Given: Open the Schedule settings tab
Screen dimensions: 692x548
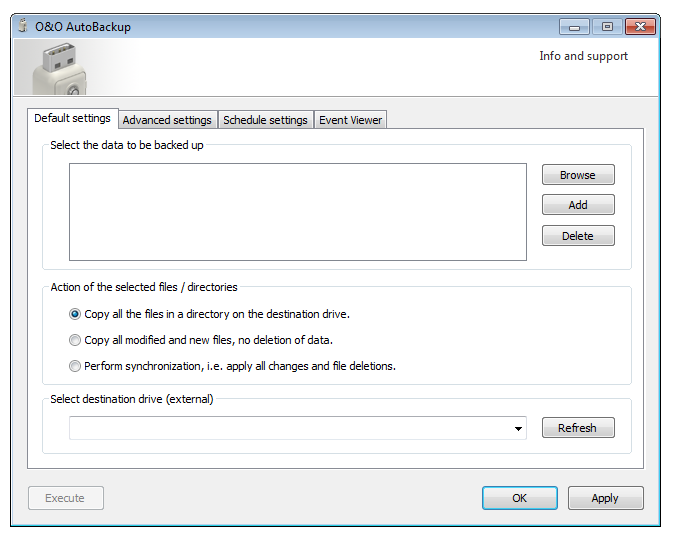Looking at the screenshot, I should pos(265,120).
